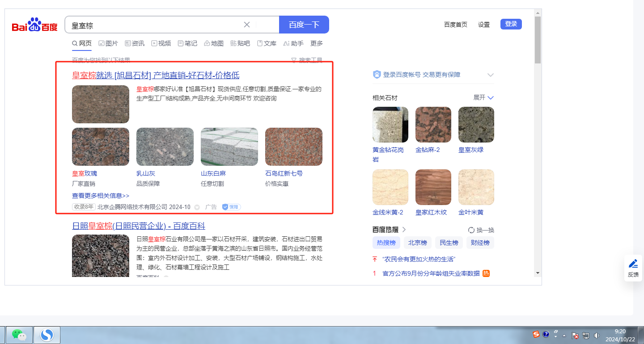Screen dimensions: 644x344
Task: Click the 百度一下 search button
Action: pyautogui.click(x=304, y=25)
